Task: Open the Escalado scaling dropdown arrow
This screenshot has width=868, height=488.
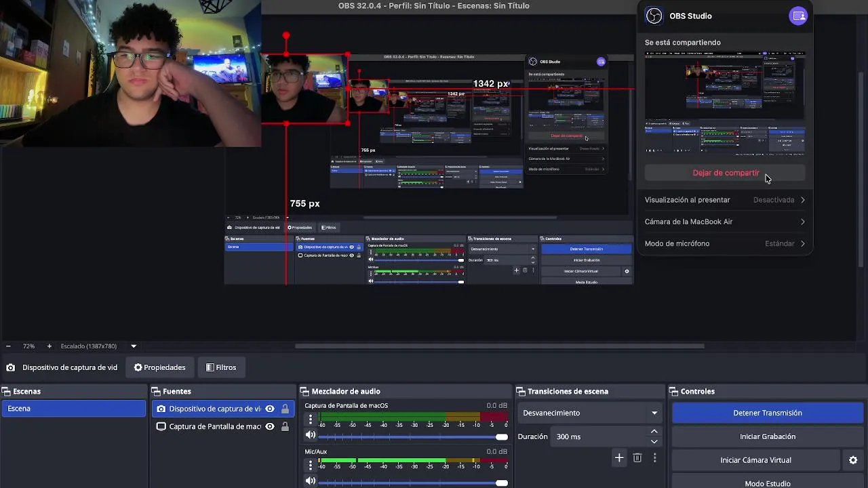Action: pyautogui.click(x=134, y=346)
